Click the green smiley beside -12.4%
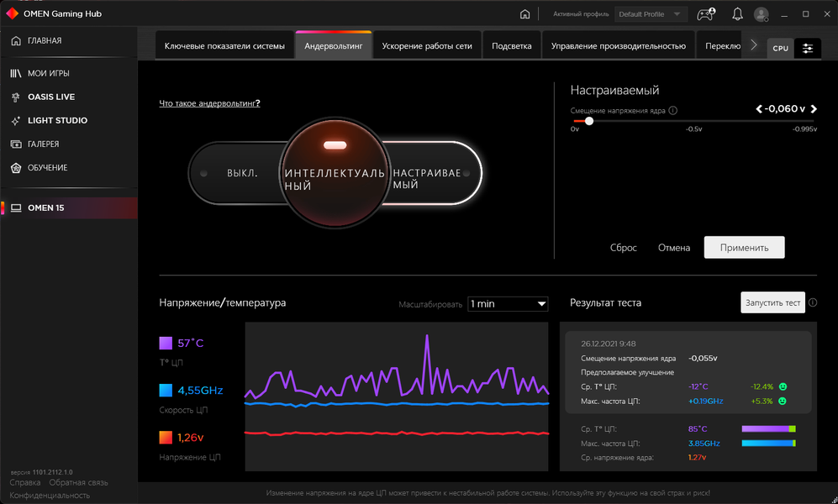Screen dimensions: 838x504 [x=783, y=386]
